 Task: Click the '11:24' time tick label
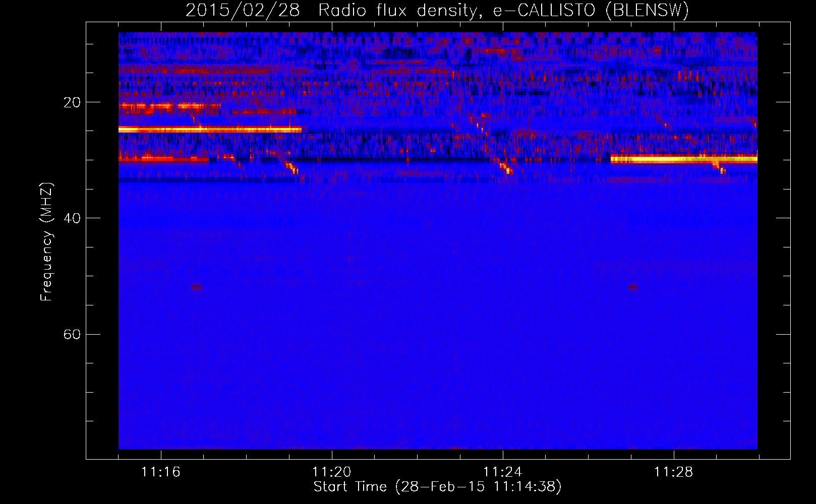pos(502,472)
